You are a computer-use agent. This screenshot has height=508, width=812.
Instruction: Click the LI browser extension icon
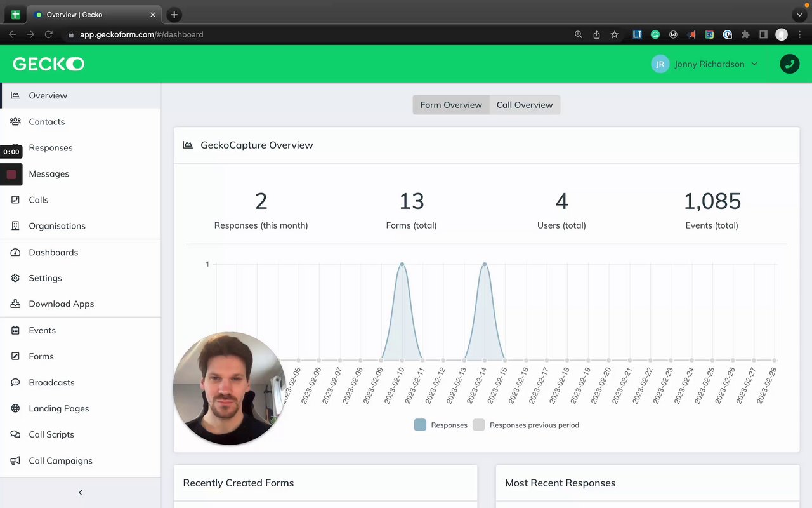638,34
